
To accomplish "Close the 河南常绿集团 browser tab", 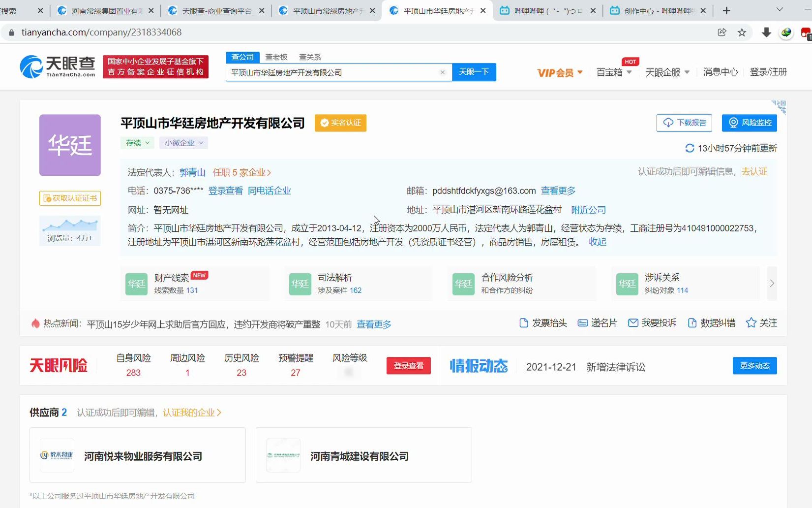I will coord(151,10).
